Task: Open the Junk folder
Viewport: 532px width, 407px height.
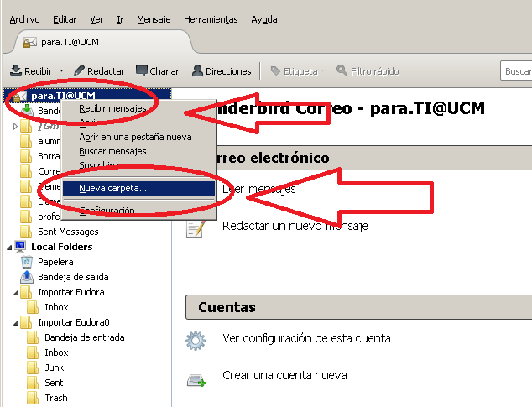Action: pyautogui.click(x=54, y=368)
